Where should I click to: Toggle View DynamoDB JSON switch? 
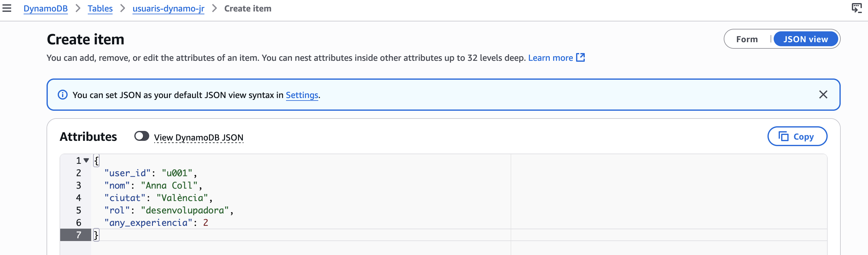(141, 136)
